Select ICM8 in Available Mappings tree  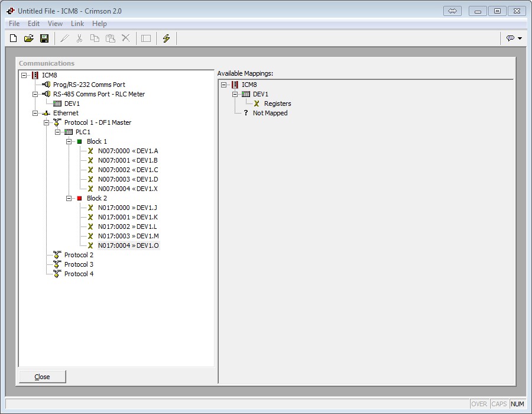pyautogui.click(x=249, y=85)
